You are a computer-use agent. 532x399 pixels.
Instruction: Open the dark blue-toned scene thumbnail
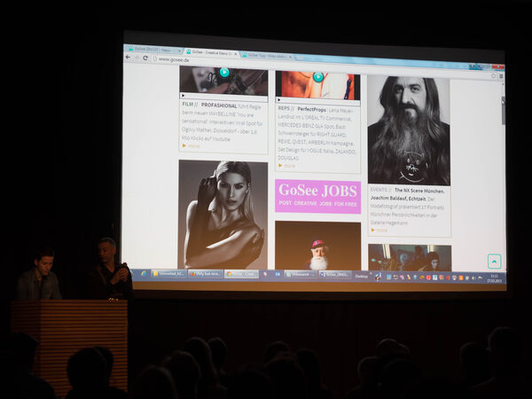pos(410,257)
